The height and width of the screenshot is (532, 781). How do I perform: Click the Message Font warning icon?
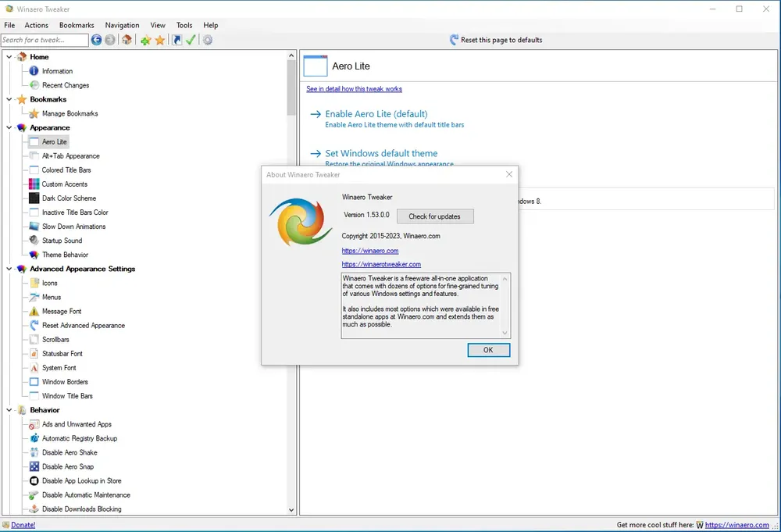(x=34, y=312)
